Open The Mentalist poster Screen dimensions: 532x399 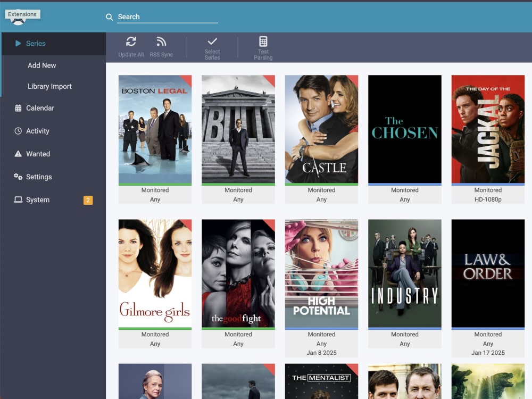point(322,381)
